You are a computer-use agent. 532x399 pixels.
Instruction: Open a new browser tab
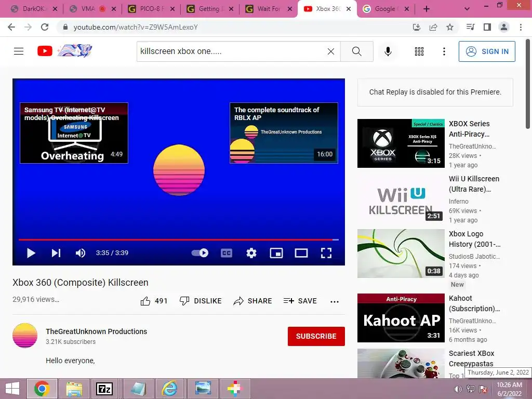tap(427, 9)
